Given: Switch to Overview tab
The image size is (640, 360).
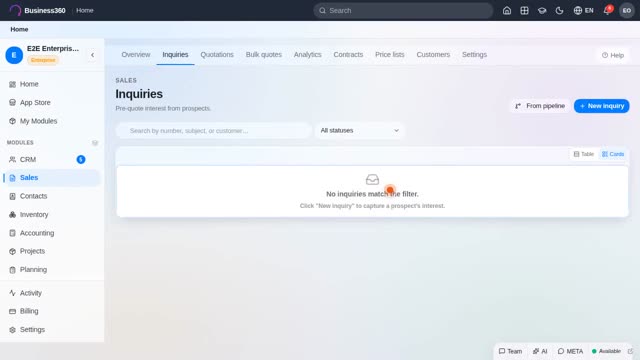Looking at the screenshot, I should tap(136, 55).
